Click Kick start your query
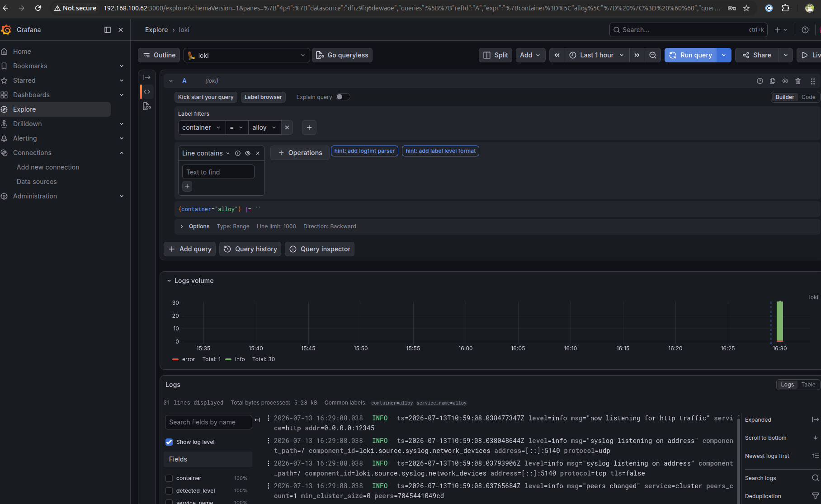 206,97
